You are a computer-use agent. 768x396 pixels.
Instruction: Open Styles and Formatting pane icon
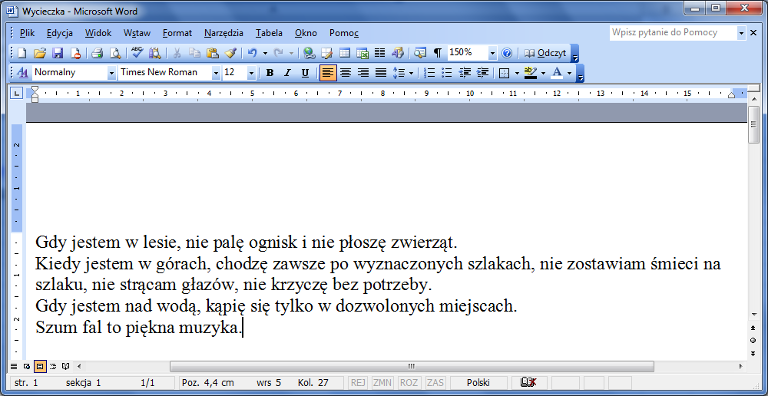pos(22,73)
